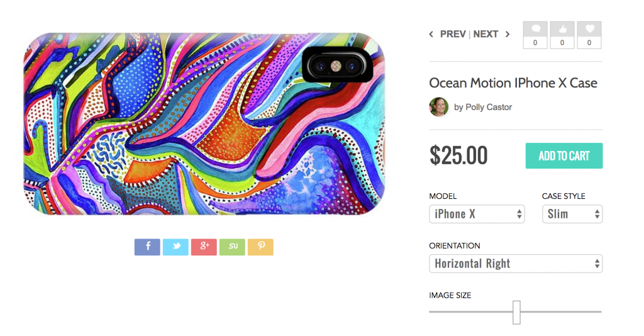Click the Google Plus share icon
644x336 pixels.
(204, 247)
